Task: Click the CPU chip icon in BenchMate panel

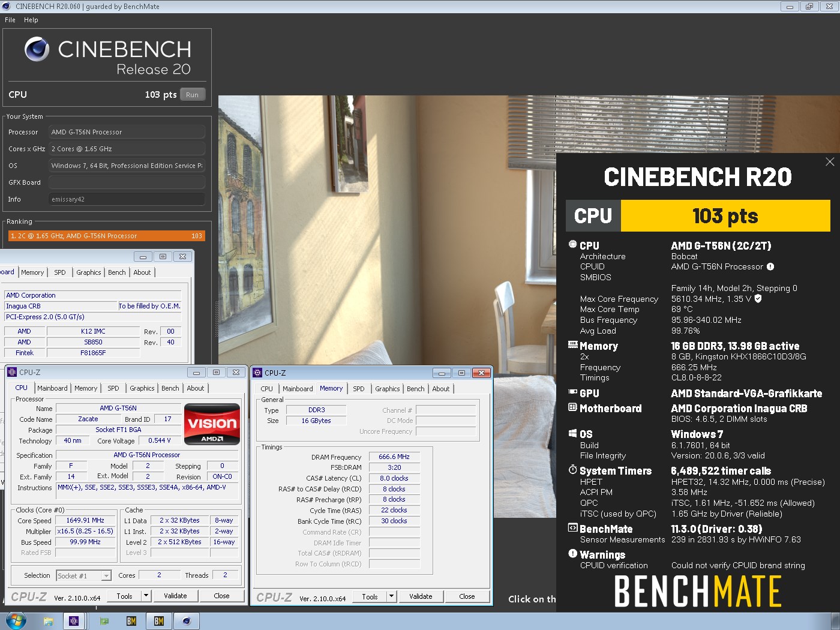Action: 572,244
